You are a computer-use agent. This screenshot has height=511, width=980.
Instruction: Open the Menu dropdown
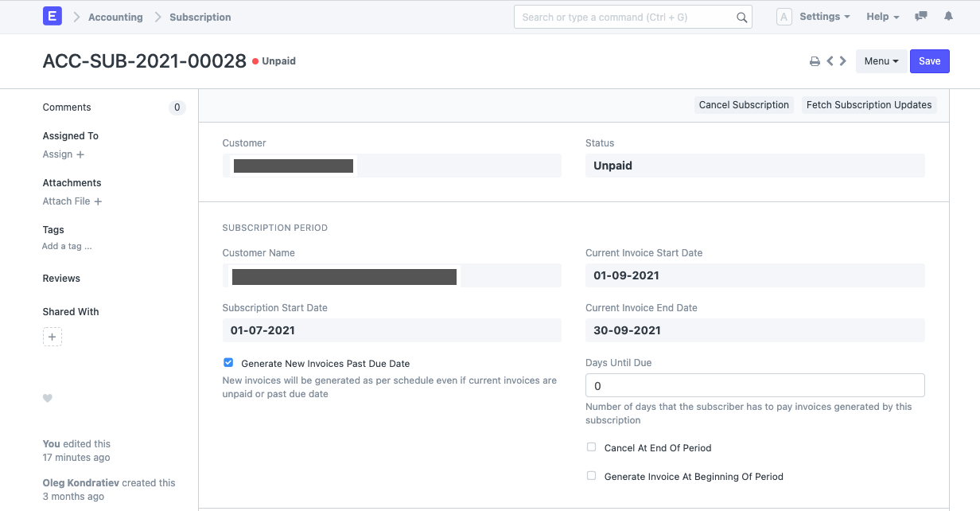click(880, 60)
